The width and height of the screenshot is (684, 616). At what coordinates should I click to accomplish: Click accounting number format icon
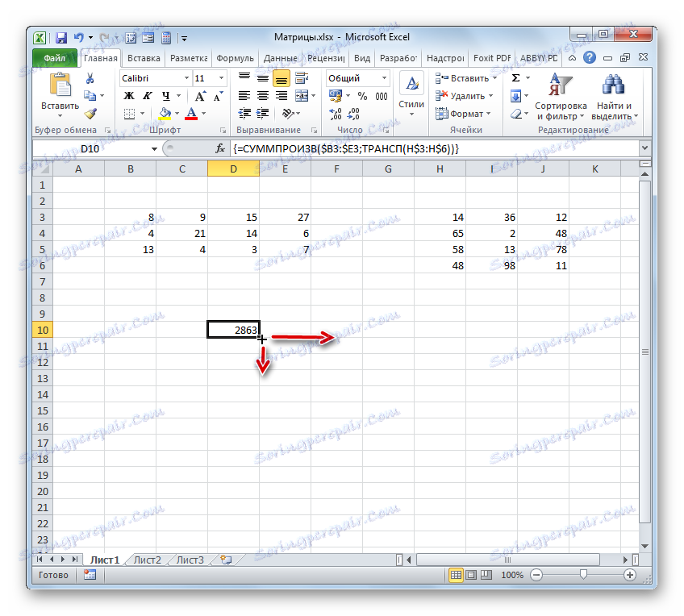click(x=336, y=96)
